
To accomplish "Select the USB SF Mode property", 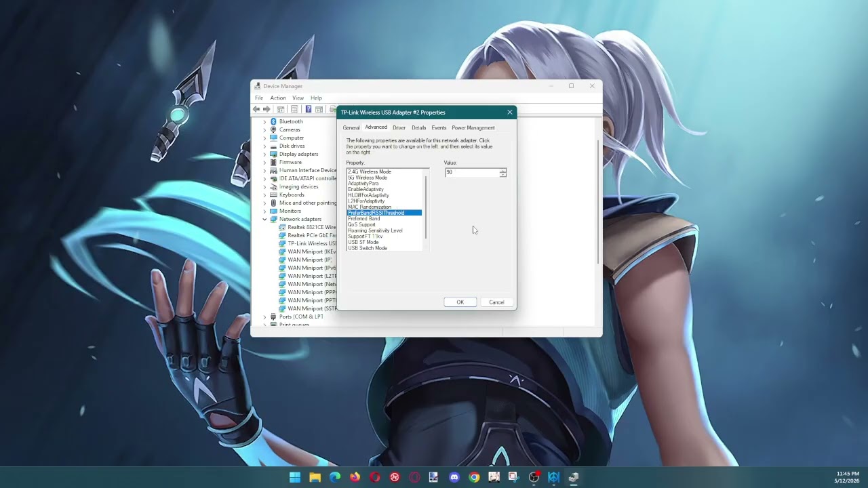I will click(x=363, y=242).
